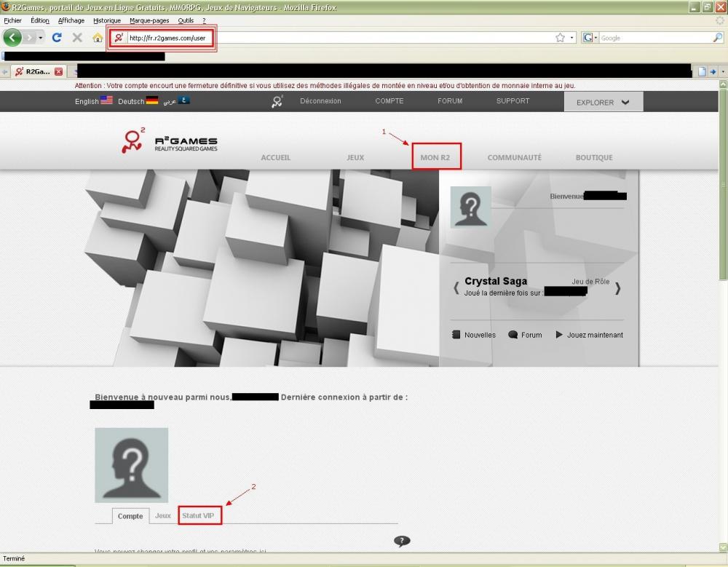The image size is (728, 567).
Task: Open the Google search engine dropdown
Action: tap(590, 38)
